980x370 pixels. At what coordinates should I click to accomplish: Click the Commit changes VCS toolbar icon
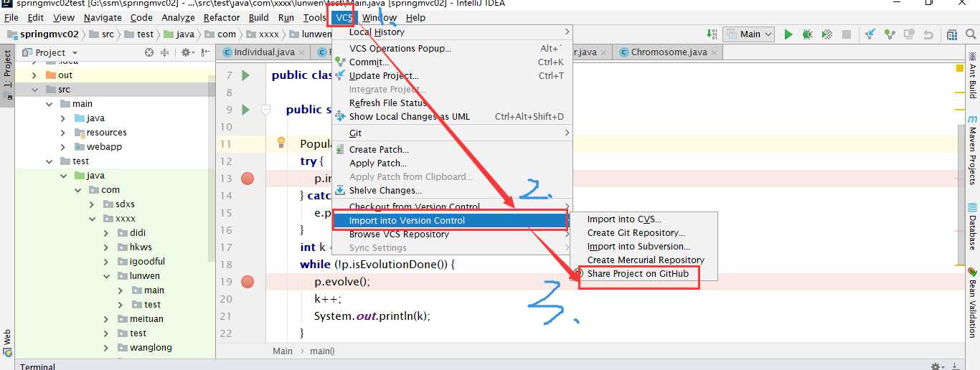point(890,34)
